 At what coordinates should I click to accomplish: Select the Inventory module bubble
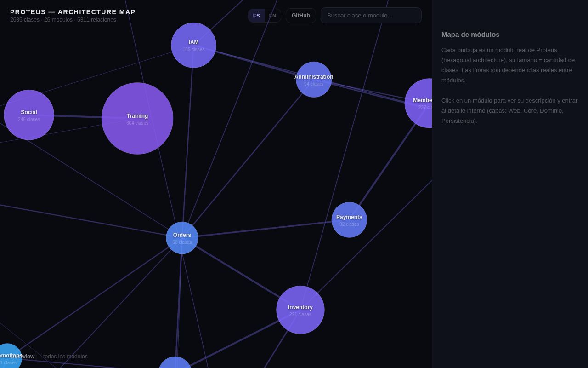click(300, 310)
